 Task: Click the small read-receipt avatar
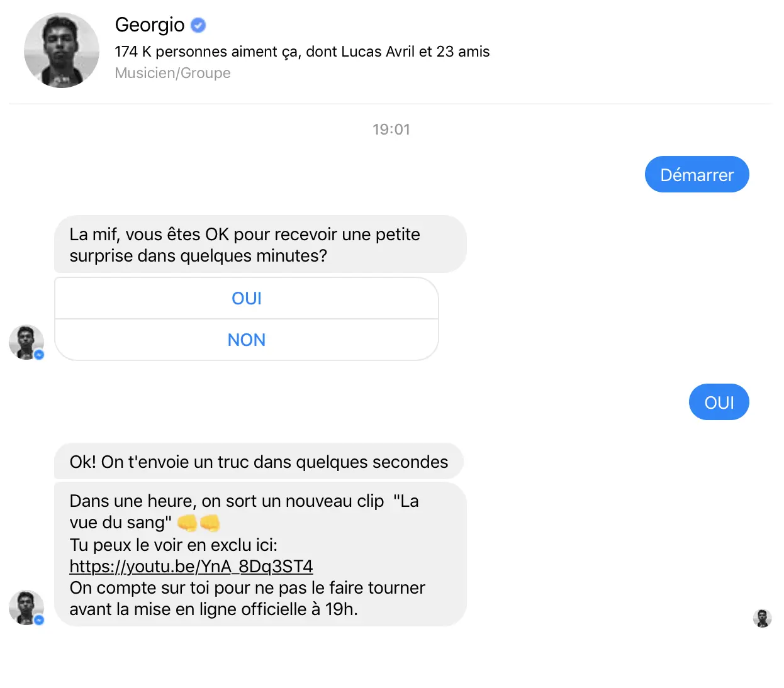click(x=762, y=618)
